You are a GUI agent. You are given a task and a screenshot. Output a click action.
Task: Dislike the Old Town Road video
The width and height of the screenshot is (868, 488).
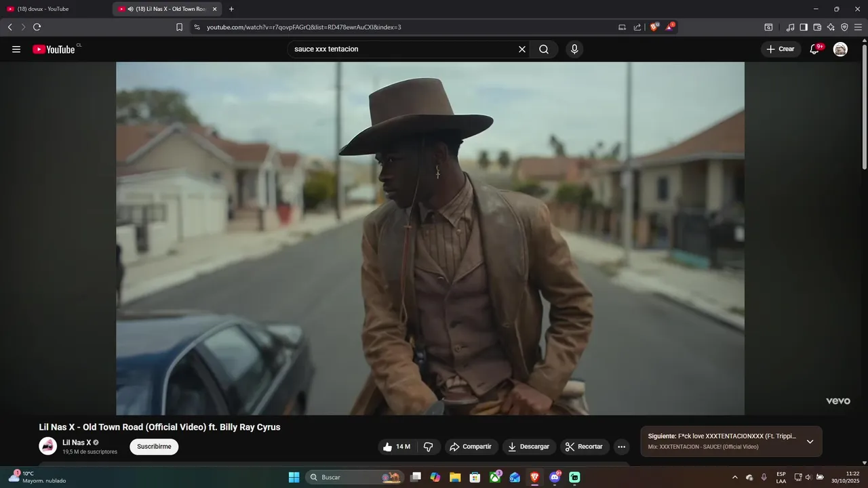click(x=428, y=447)
